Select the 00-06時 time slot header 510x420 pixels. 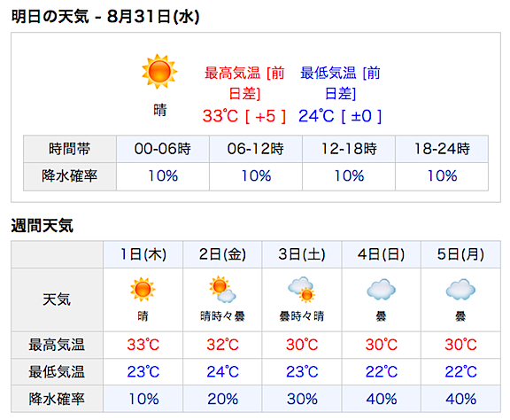coord(163,149)
